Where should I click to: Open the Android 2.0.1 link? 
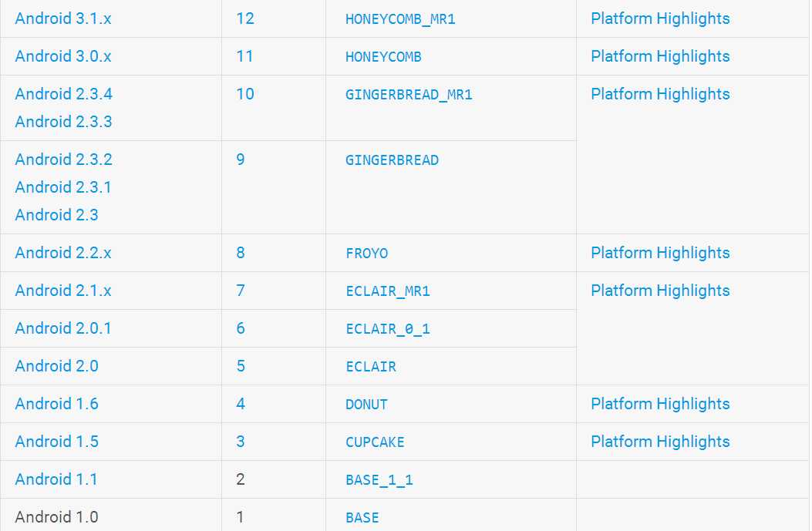pyautogui.click(x=63, y=328)
